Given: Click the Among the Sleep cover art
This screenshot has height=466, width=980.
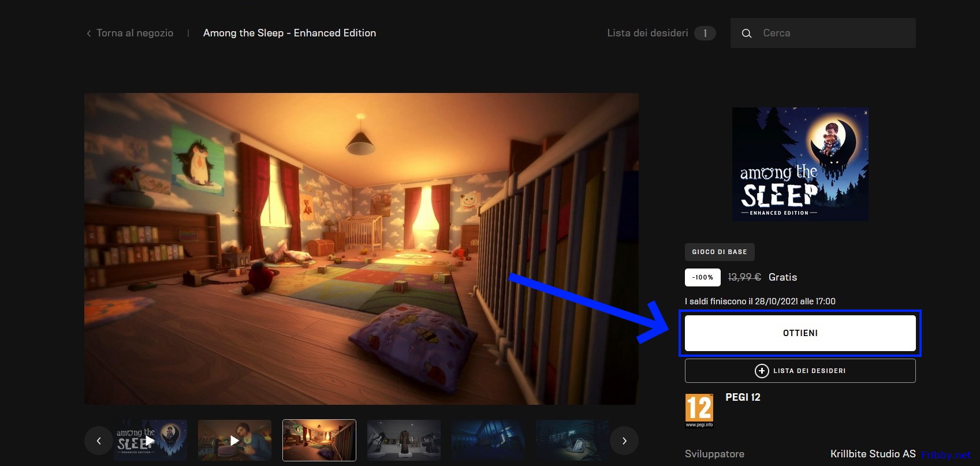Looking at the screenshot, I should tap(800, 164).
